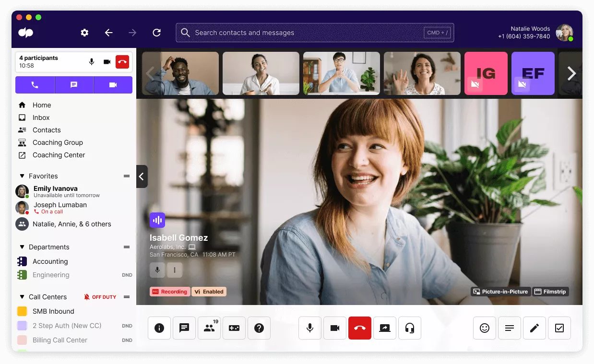Open the in-call chat panel
Image resolution: width=594 pixels, height=364 pixels.
tap(184, 328)
